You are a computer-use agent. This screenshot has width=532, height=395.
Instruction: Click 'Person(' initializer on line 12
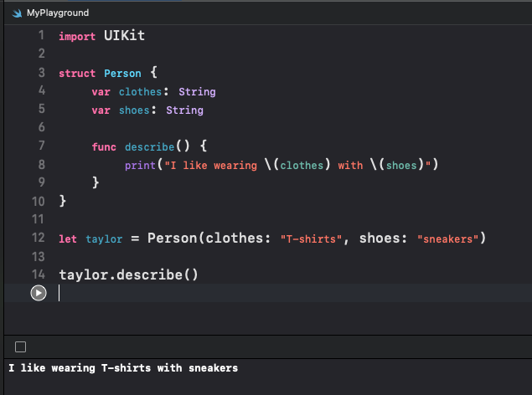click(x=176, y=239)
